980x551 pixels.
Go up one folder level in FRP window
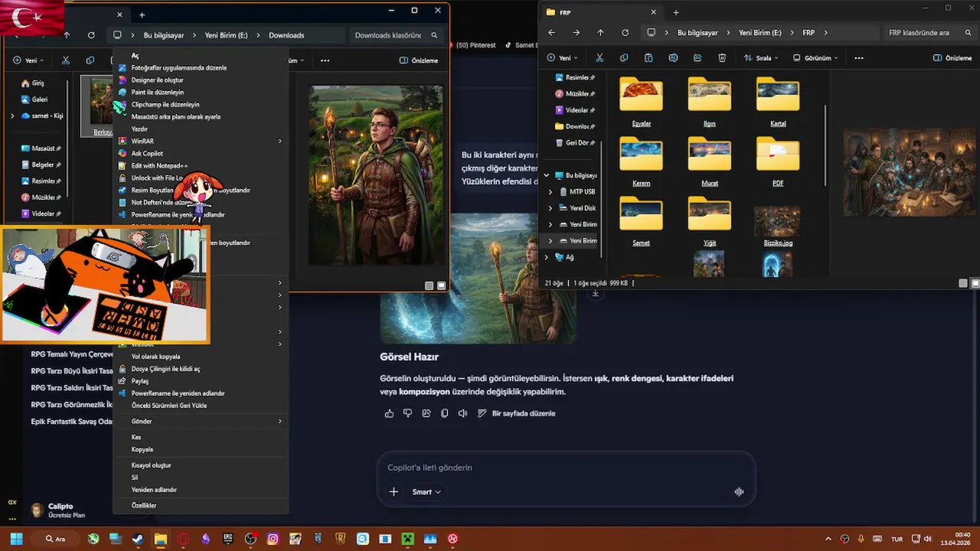coord(600,33)
